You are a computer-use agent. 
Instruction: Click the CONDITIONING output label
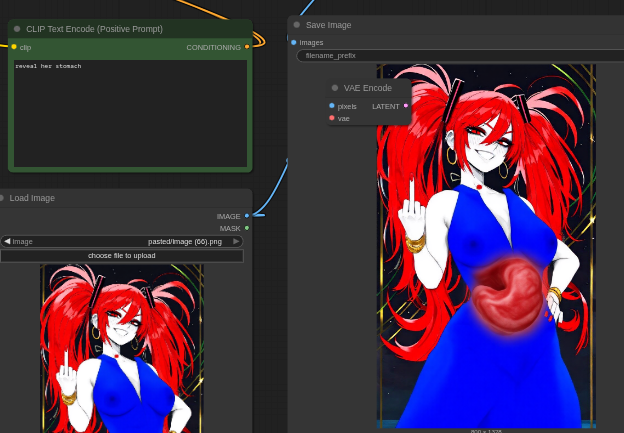[214, 47]
